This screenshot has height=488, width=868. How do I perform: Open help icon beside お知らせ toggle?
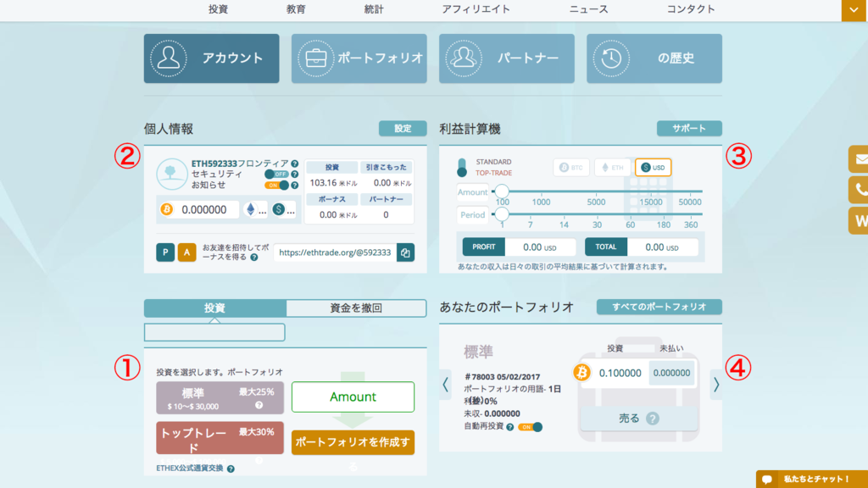[x=294, y=186]
